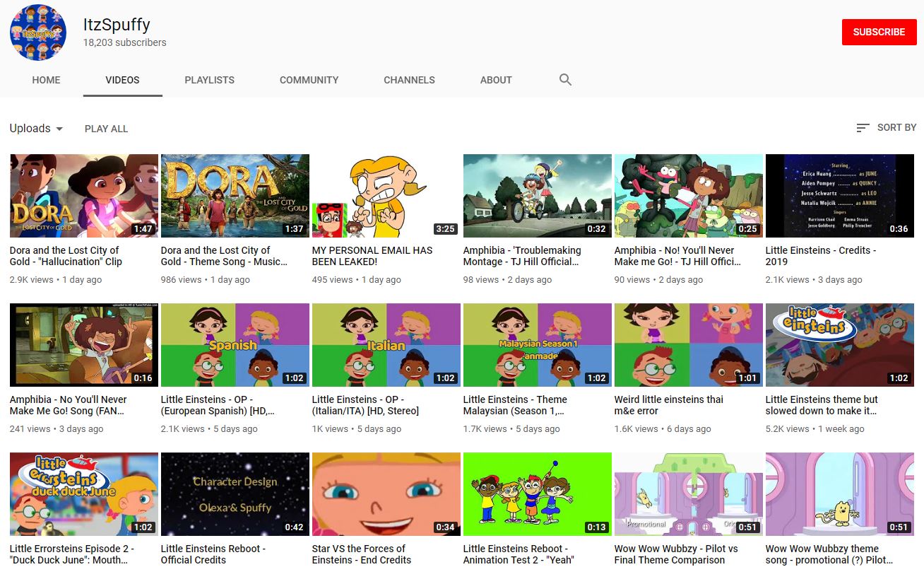Viewport: 924px width, 567px height.
Task: Click title Amphibia No You'll Never Make Me Go! Song (FAN
Action: pos(69,405)
